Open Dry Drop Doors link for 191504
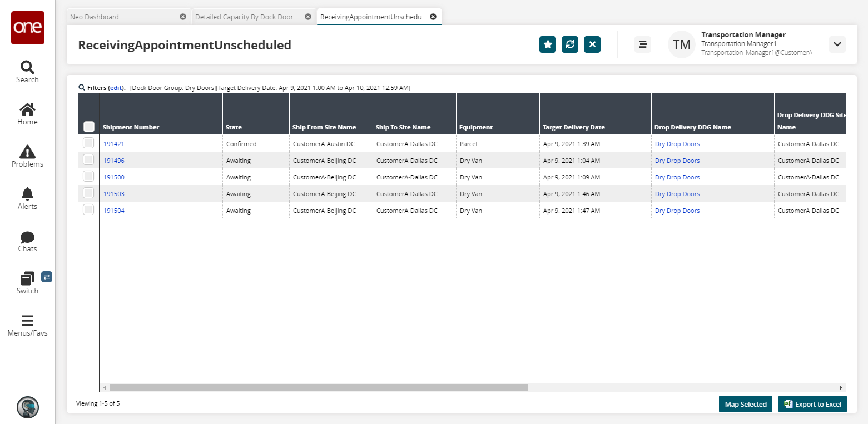 (677, 211)
